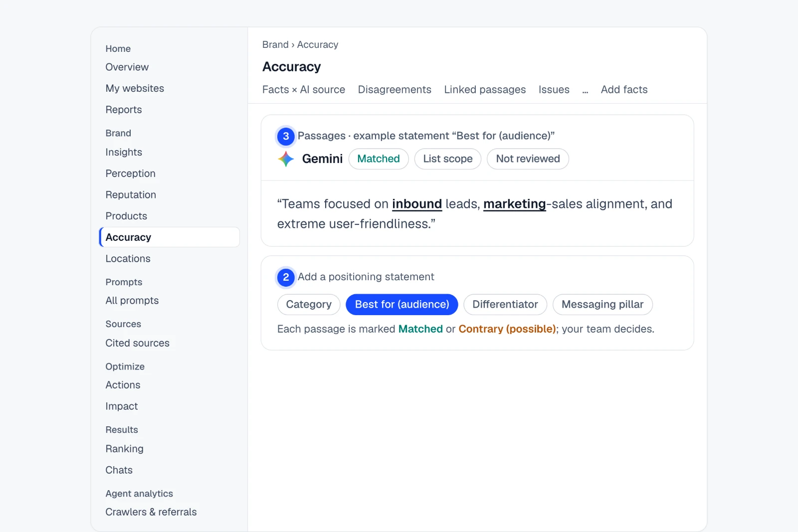
Task: Click the Not reviewed pill
Action: pyautogui.click(x=528, y=159)
